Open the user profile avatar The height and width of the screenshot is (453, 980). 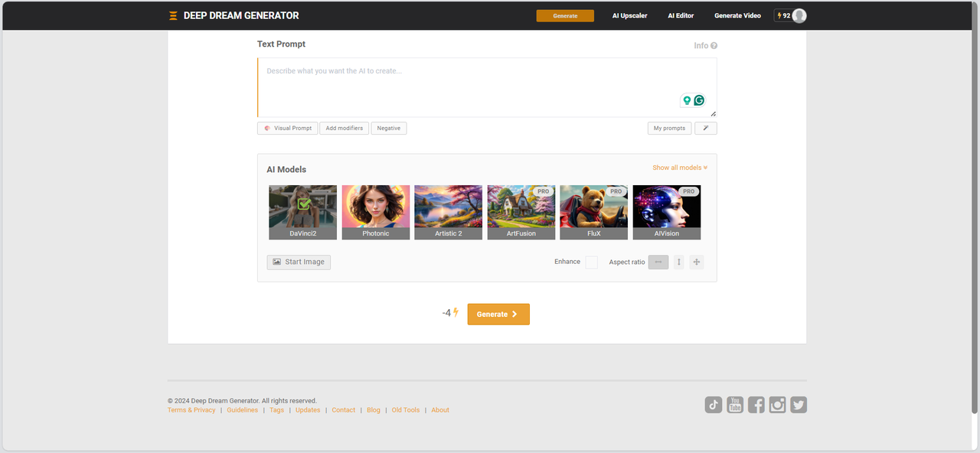(799, 15)
